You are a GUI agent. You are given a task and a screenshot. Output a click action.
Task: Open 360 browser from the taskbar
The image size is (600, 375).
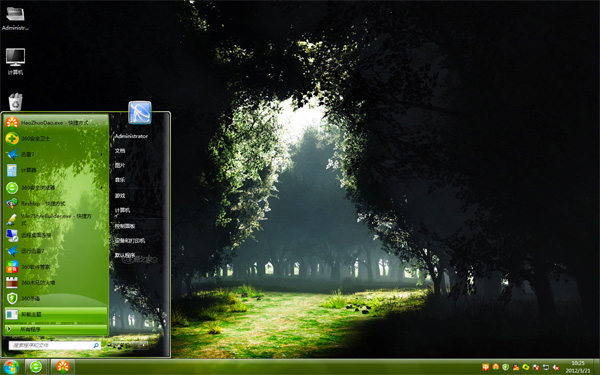click(36, 367)
